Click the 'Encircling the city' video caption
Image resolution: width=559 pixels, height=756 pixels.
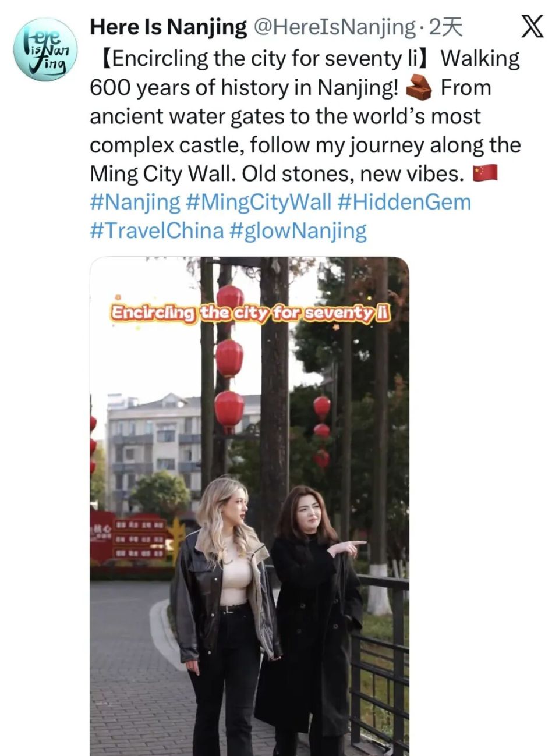coord(250,313)
